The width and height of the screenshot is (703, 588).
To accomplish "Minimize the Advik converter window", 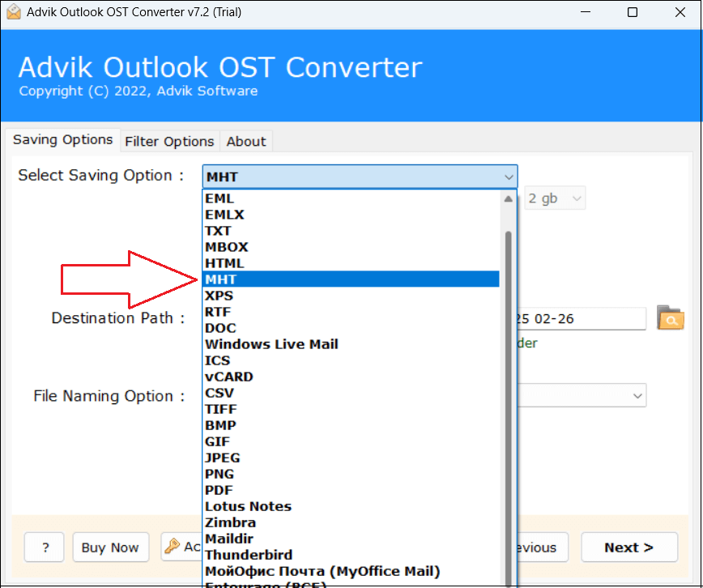I will pos(585,12).
